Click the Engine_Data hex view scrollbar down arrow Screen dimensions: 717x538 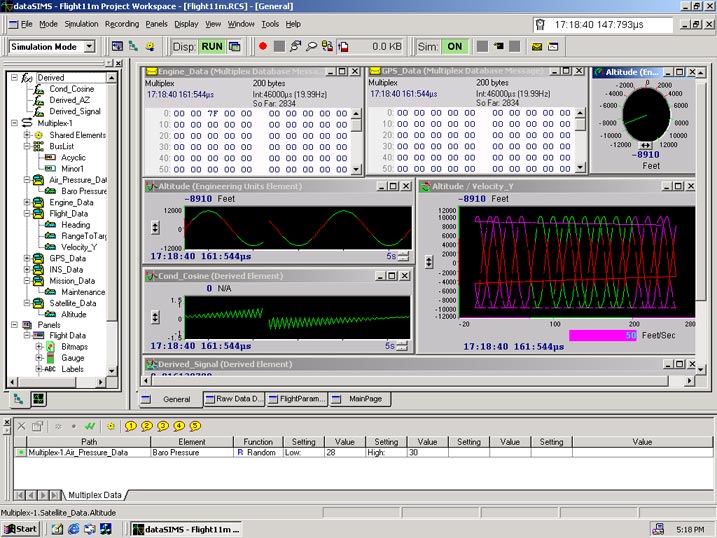point(357,170)
